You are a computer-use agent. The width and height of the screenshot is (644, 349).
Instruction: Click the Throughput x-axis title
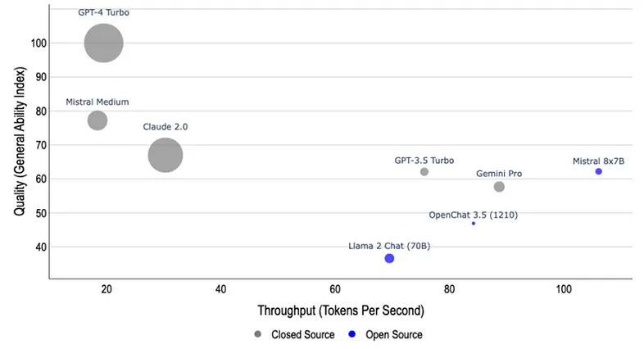341,311
